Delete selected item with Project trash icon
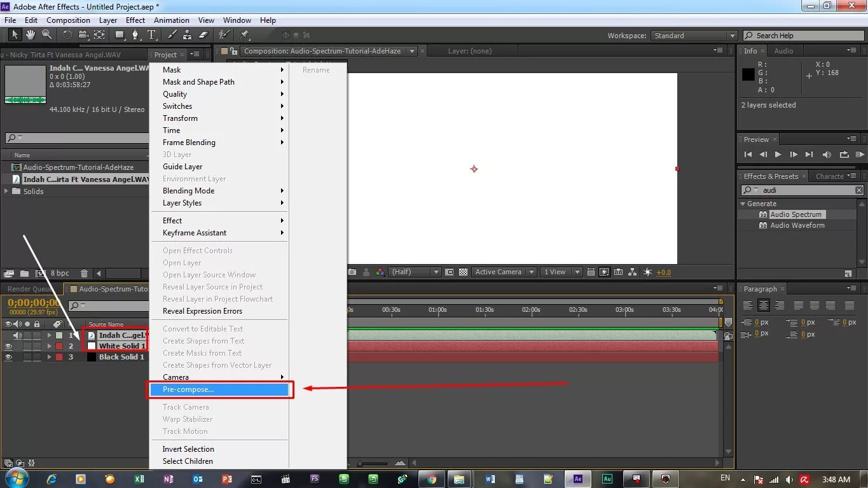 (85, 274)
